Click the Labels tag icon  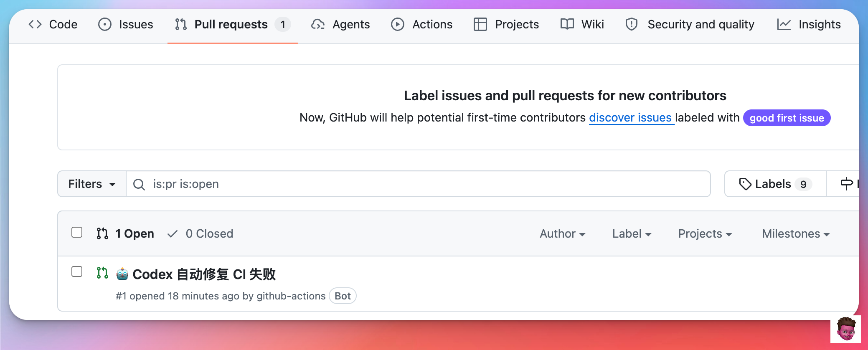point(745,184)
